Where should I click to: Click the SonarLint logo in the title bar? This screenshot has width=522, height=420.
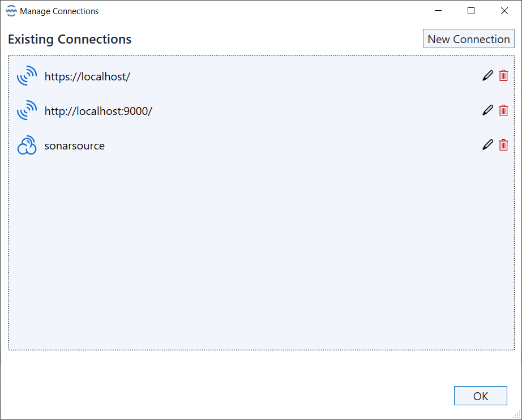click(10, 11)
